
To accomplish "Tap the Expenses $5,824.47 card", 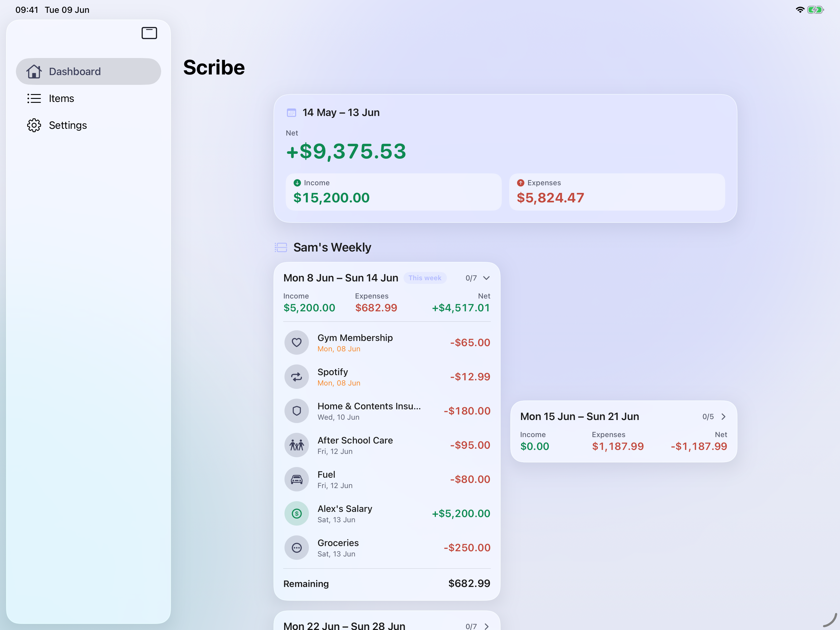I will [x=617, y=192].
